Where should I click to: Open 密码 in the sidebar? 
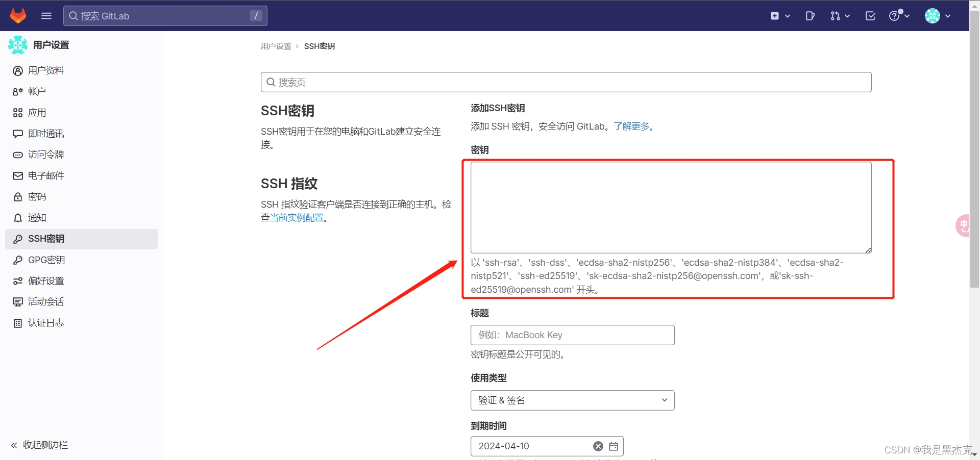tap(81, 197)
